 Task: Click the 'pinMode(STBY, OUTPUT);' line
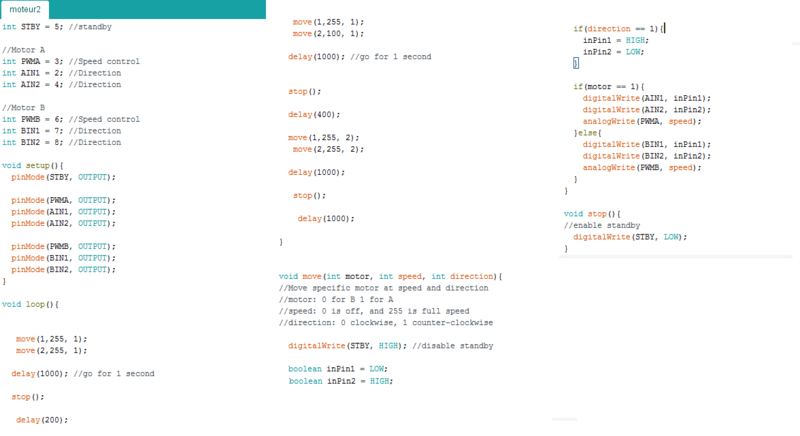coord(63,177)
